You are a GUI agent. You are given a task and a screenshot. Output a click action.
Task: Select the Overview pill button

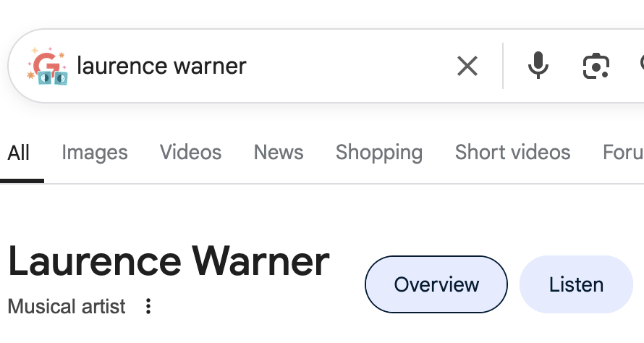click(436, 284)
